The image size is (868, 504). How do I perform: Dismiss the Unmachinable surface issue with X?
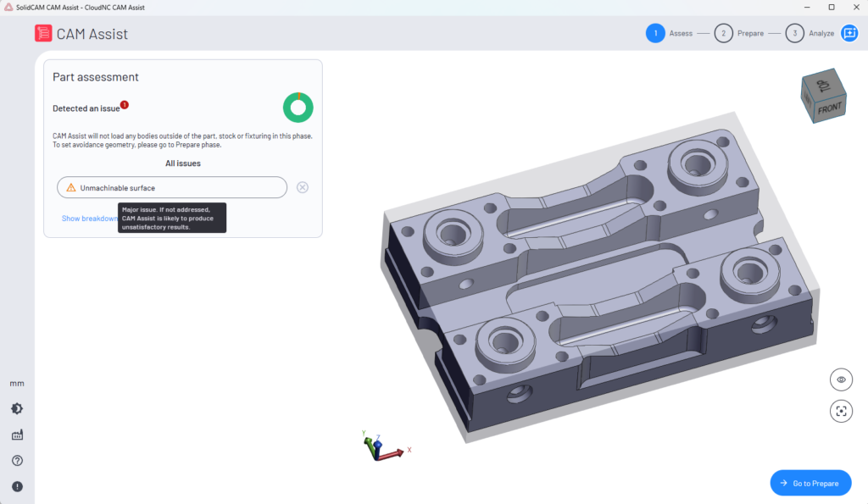click(303, 187)
